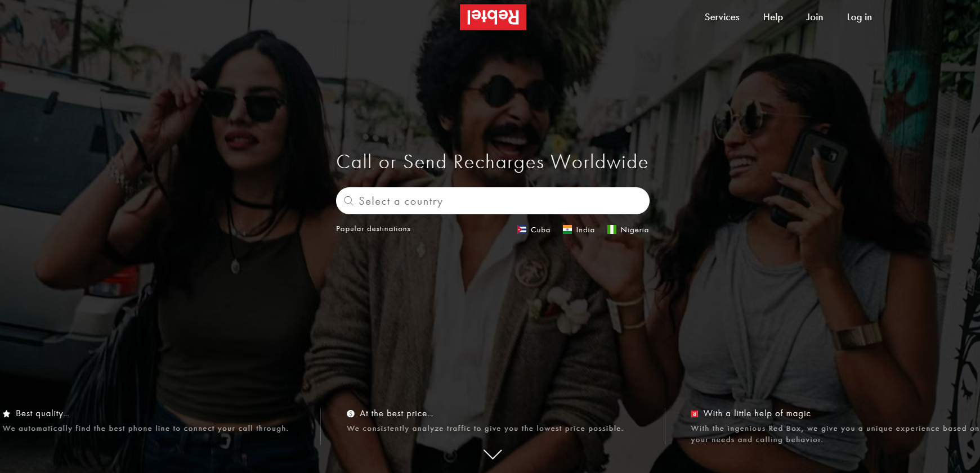
Task: Open the Services menu
Action: [722, 17]
